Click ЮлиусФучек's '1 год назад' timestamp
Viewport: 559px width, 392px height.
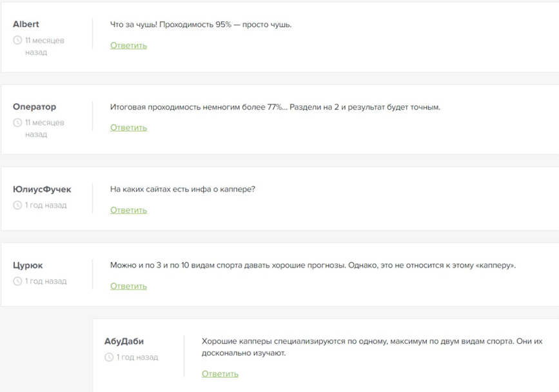(45, 206)
